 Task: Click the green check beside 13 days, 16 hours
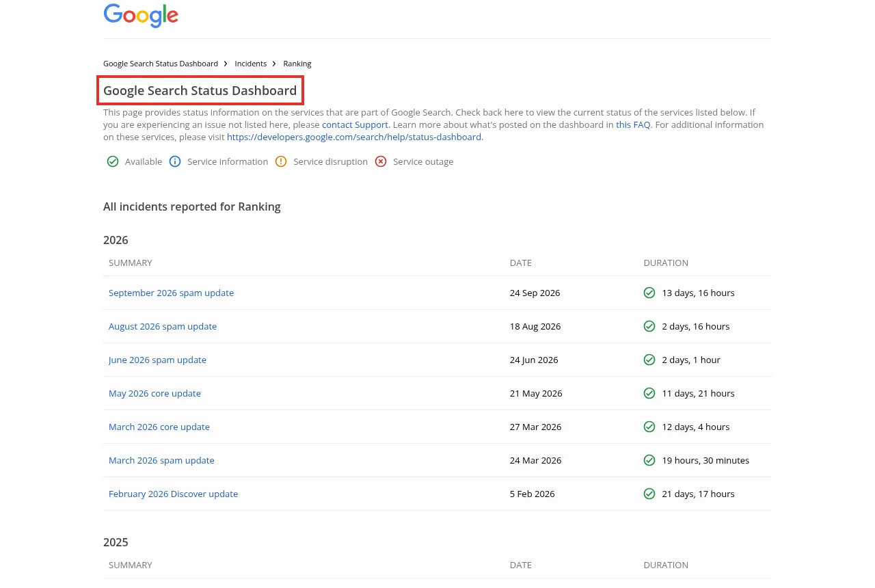pos(649,293)
